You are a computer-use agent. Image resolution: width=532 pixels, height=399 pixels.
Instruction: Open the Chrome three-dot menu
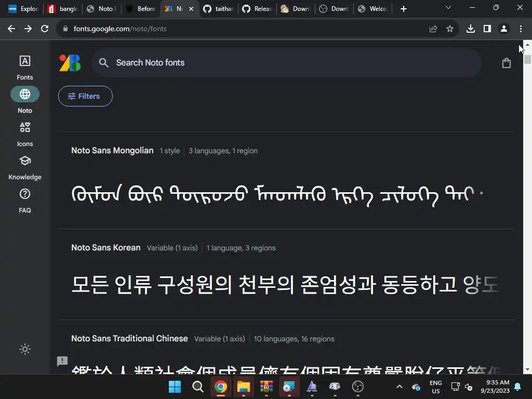tap(521, 29)
